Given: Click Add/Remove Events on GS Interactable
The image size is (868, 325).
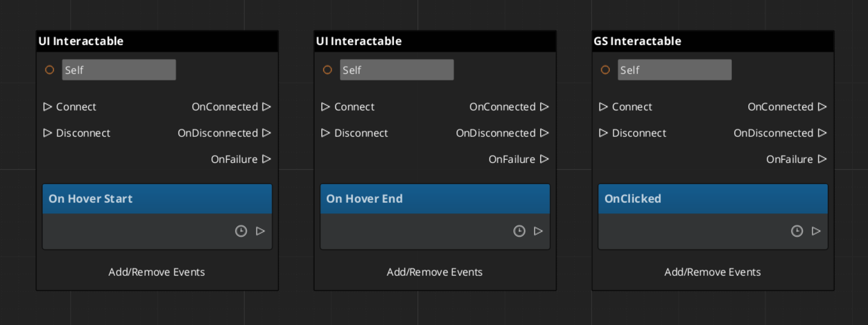Looking at the screenshot, I should point(712,272).
